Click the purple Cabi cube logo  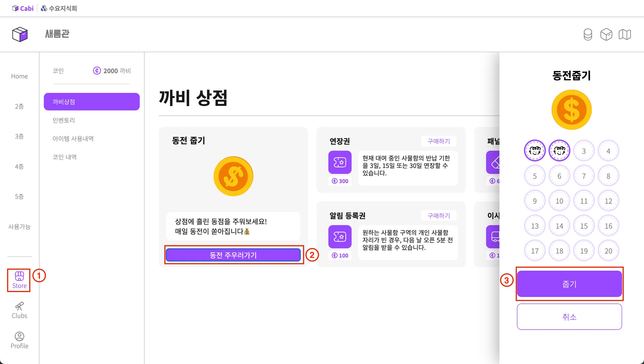click(20, 34)
